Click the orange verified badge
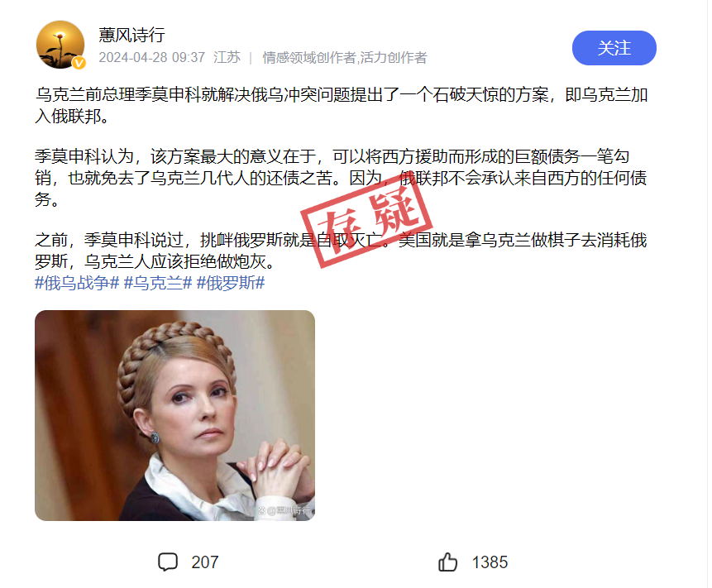712x588 pixels. click(79, 63)
